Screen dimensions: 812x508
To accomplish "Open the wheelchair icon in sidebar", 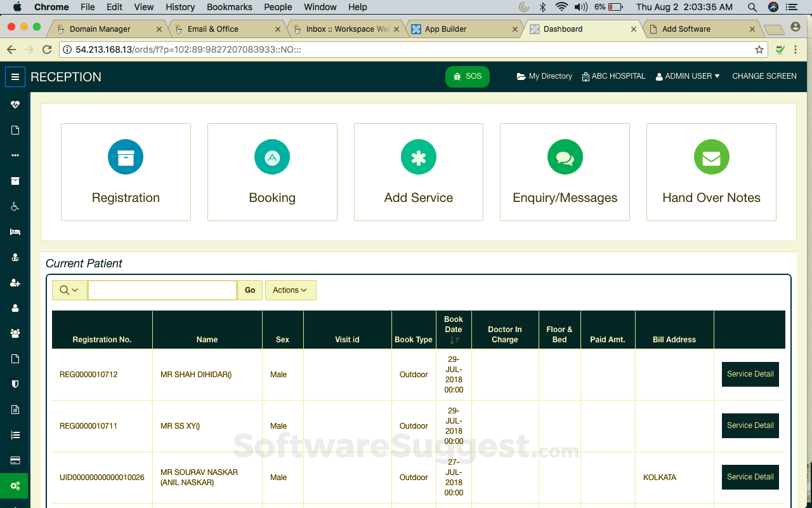I will 15,206.
